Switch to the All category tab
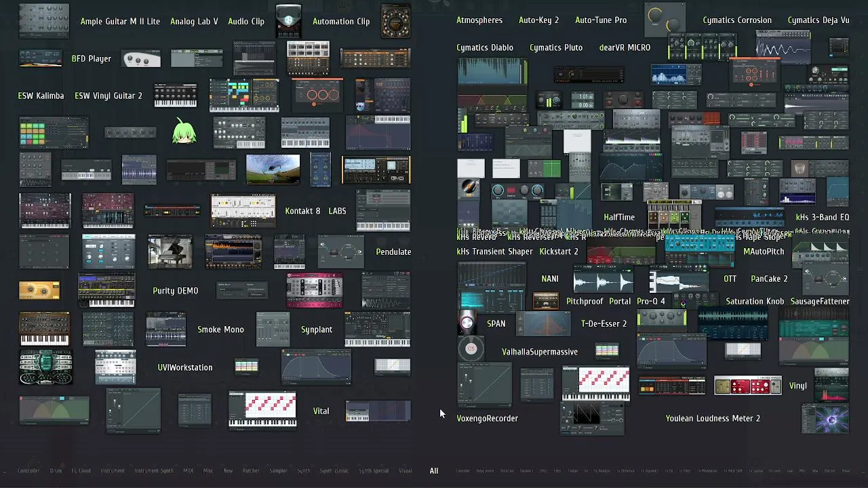This screenshot has height=488, width=868. pyautogui.click(x=434, y=470)
